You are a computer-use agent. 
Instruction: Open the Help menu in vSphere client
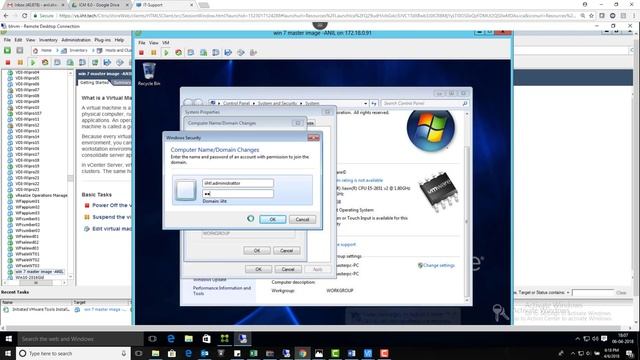119,40
